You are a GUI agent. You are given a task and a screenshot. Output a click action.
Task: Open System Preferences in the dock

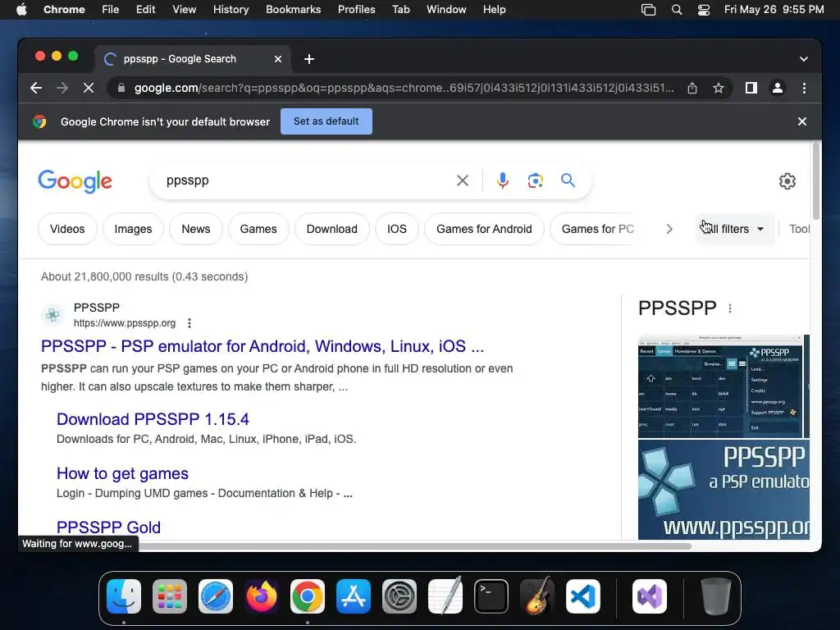coord(399,596)
